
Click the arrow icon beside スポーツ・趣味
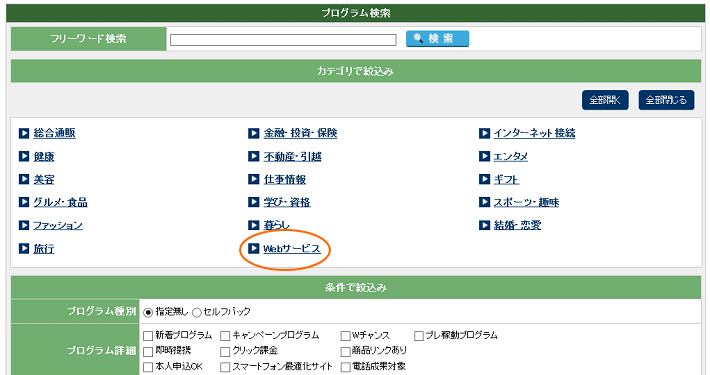pos(484,202)
